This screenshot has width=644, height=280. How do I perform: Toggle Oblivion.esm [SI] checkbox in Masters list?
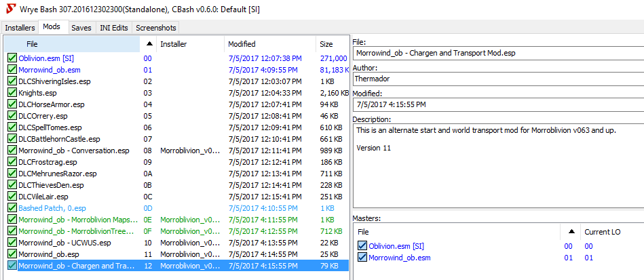tap(362, 246)
